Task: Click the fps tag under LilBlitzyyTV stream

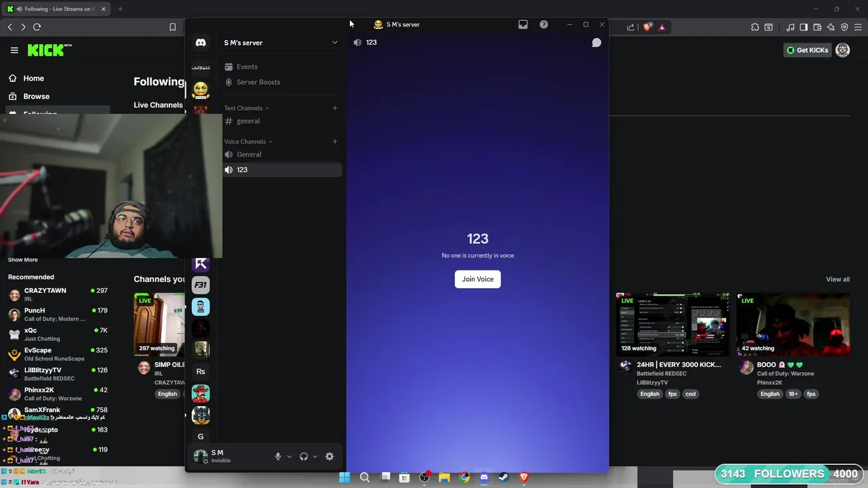Action: [672, 394]
